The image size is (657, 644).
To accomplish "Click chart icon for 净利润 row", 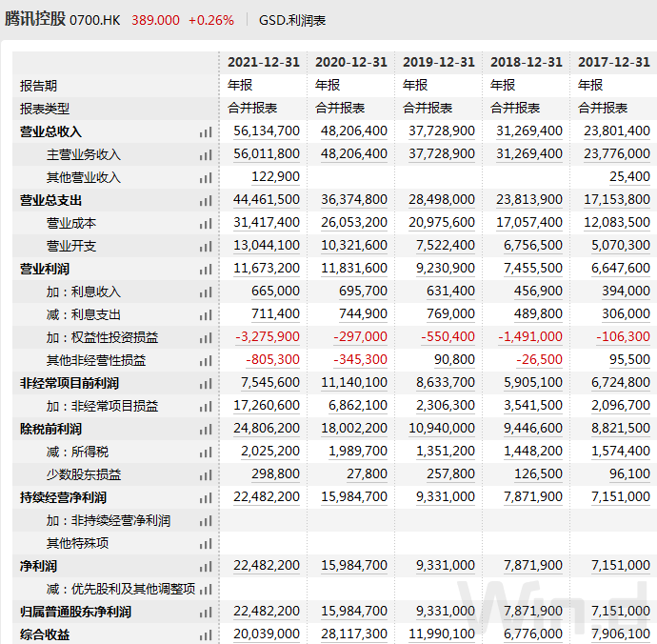I will [x=206, y=567].
